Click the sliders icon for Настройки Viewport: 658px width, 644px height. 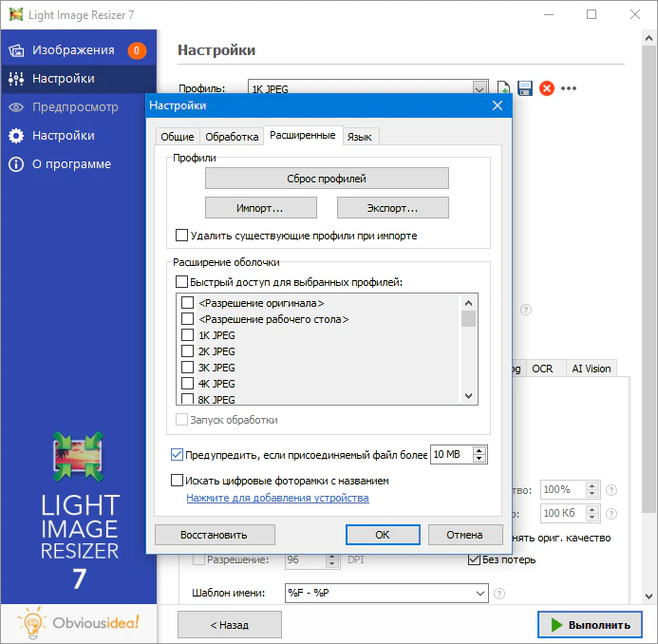pos(16,79)
